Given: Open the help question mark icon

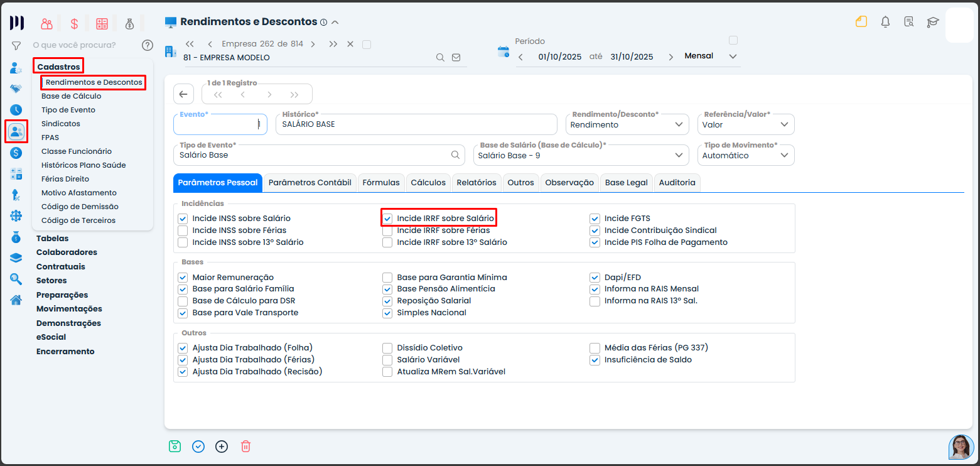Looking at the screenshot, I should 148,45.
